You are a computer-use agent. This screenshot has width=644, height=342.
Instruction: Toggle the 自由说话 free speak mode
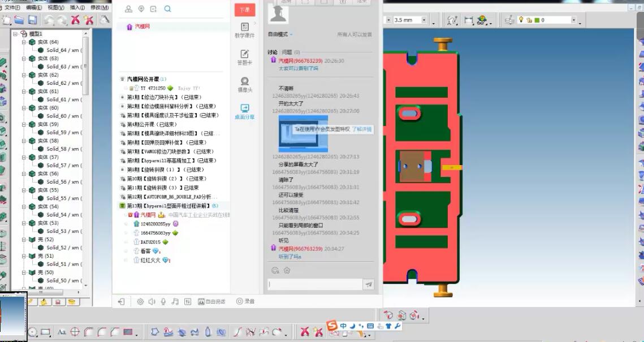[211, 302]
